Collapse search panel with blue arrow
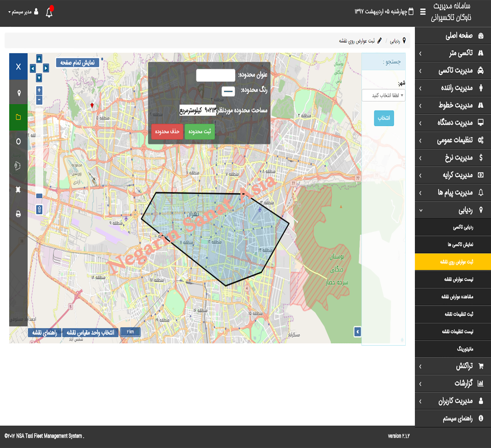The image size is (491, 448). pos(358,332)
